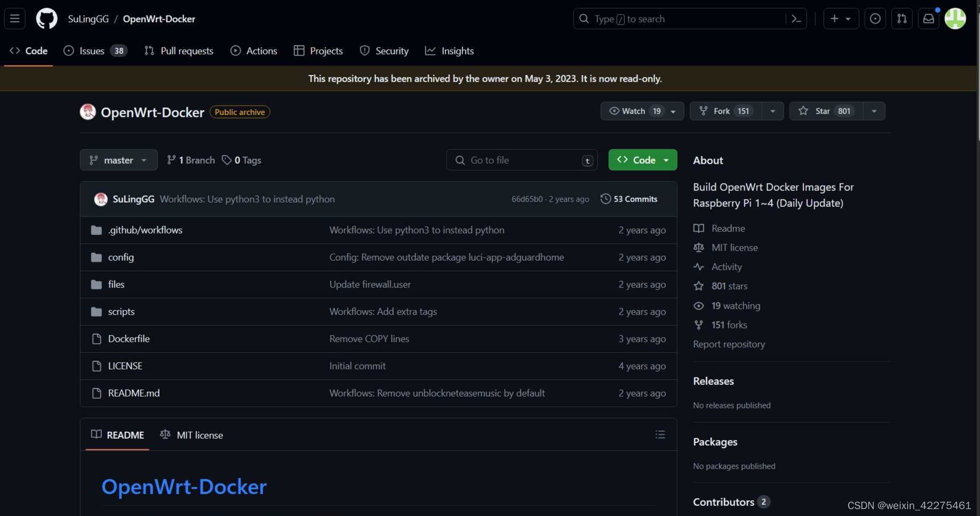Open the hamburger navigation menu
Image resolution: width=980 pixels, height=516 pixels.
[x=15, y=19]
